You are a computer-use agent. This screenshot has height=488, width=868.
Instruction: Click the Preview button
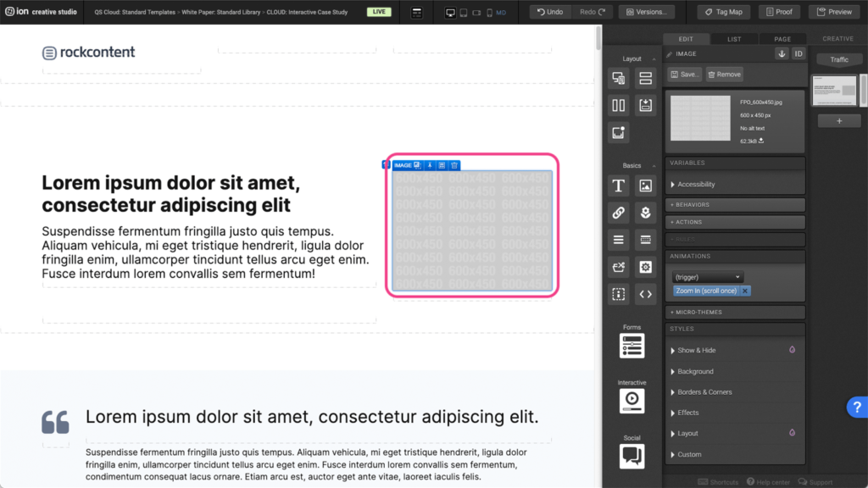coord(834,12)
